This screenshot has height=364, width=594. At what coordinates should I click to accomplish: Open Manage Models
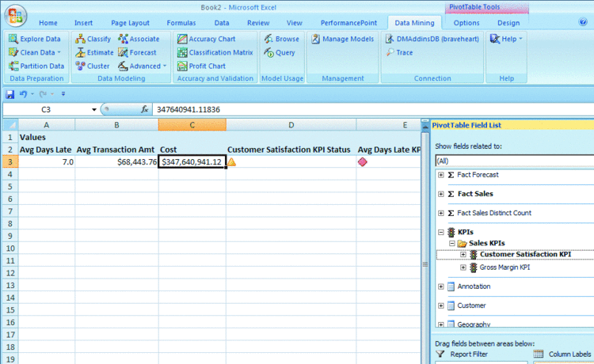pyautogui.click(x=342, y=39)
